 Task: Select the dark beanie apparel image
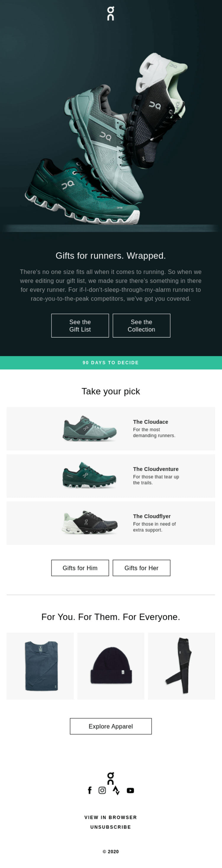click(111, 666)
